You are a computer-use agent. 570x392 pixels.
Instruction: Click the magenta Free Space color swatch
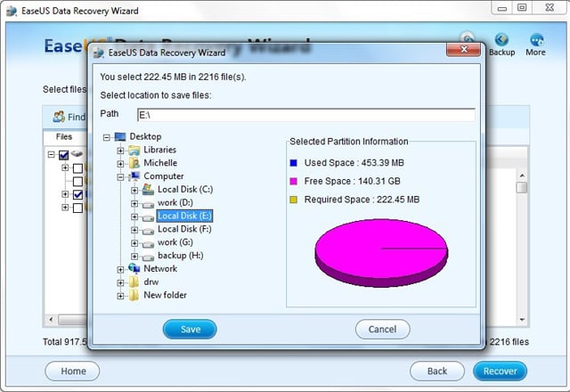point(293,181)
